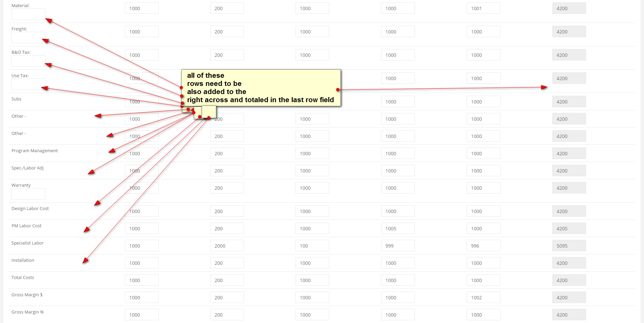Select the 1002 field in Gross Margin $ row
644x323 pixels.
tap(484, 298)
